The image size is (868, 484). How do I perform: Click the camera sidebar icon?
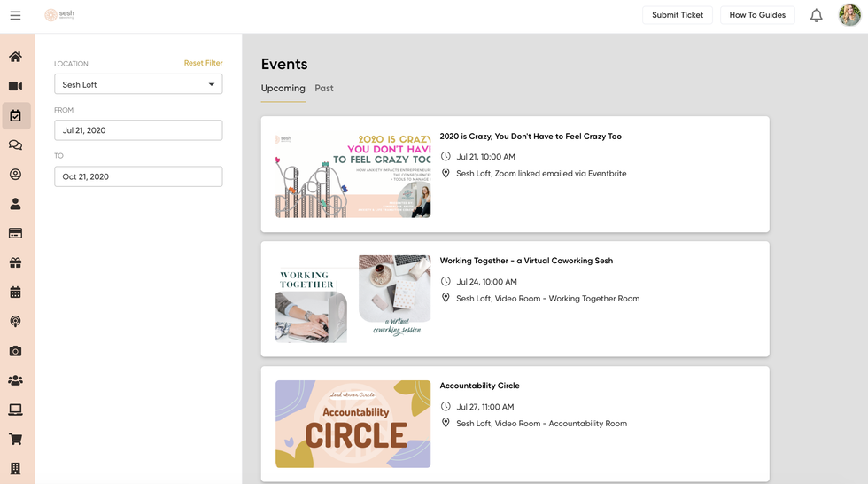[x=15, y=351]
